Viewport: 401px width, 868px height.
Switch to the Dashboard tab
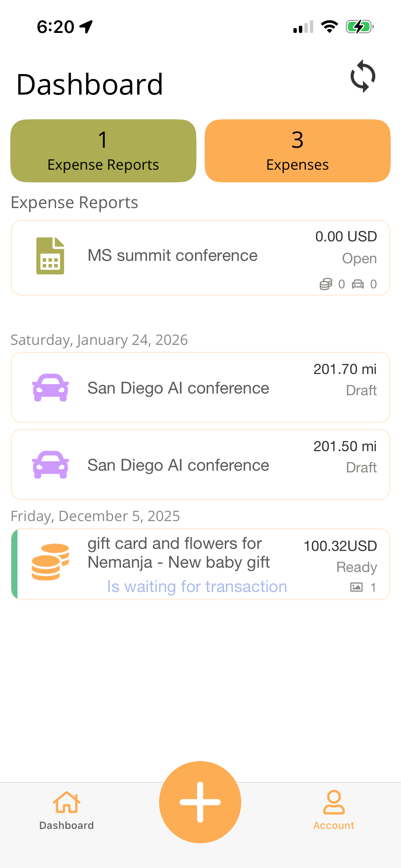click(66, 810)
